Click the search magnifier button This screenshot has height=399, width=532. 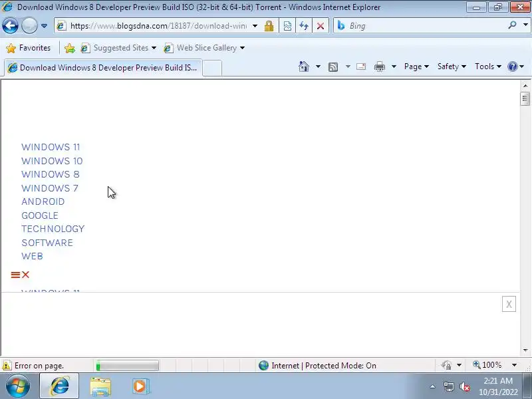(x=512, y=25)
